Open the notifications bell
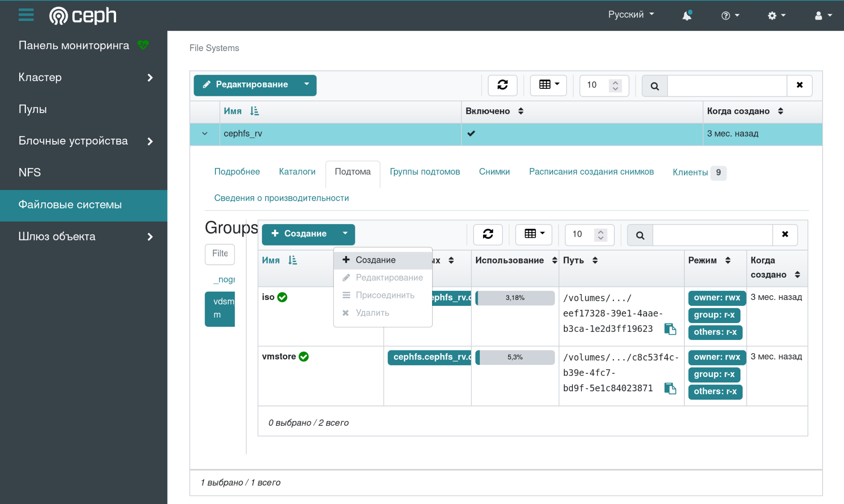The width and height of the screenshot is (844, 504). coord(686,16)
